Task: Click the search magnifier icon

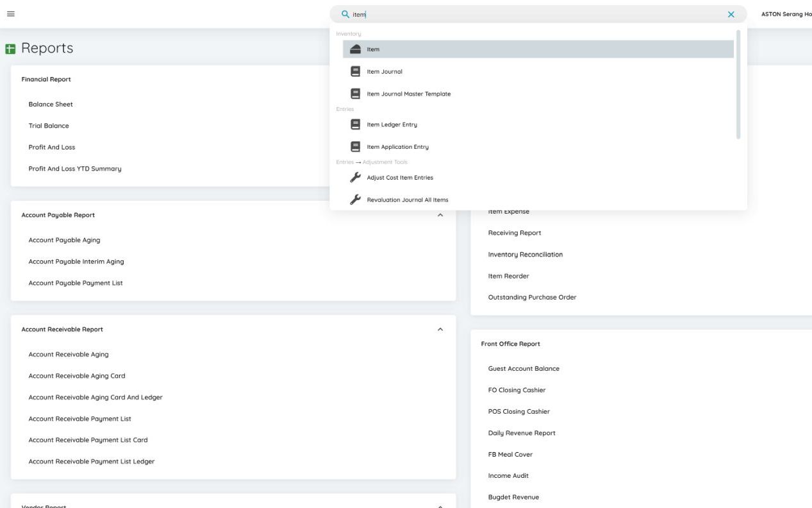Action: [x=345, y=14]
